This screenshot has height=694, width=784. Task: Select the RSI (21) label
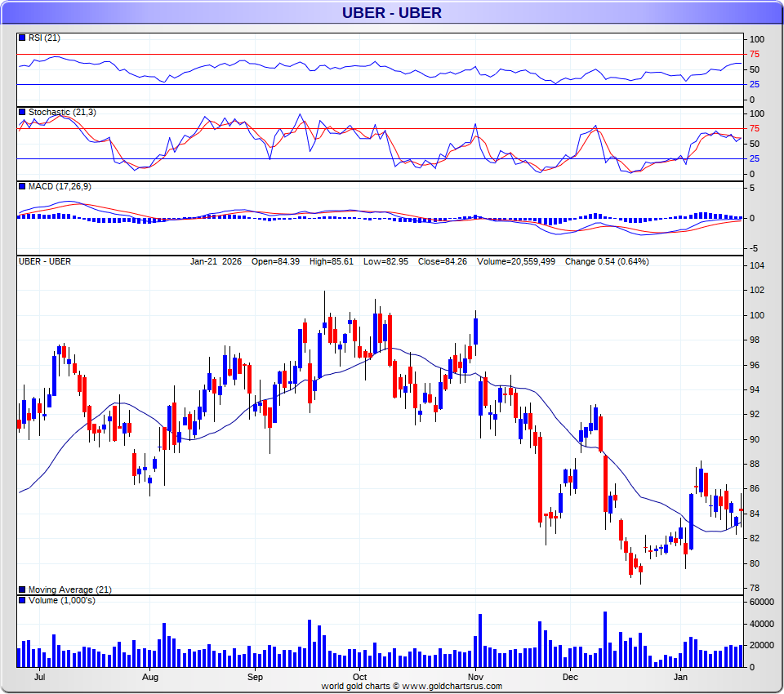44,38
